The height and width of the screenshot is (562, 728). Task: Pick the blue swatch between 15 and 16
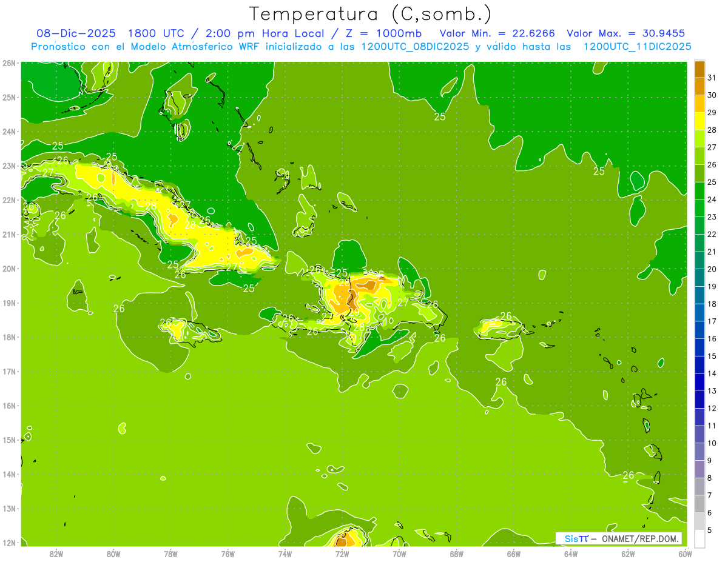tap(699, 347)
